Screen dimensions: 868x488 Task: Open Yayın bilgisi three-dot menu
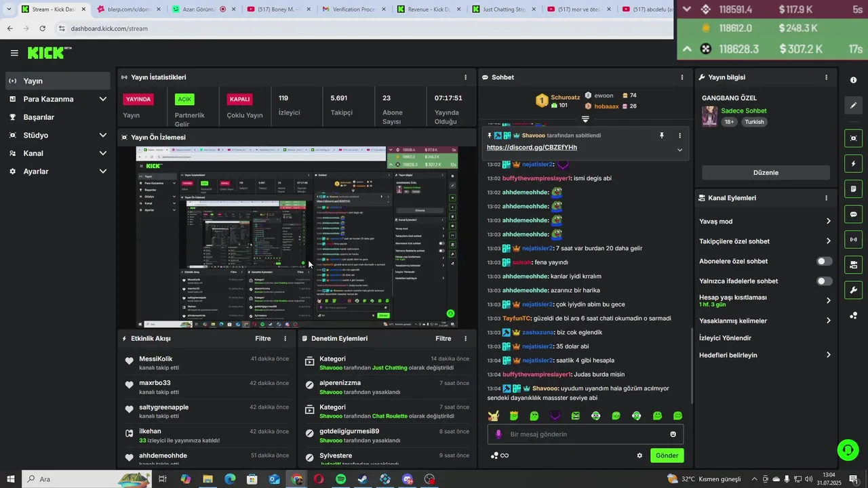coord(826,77)
